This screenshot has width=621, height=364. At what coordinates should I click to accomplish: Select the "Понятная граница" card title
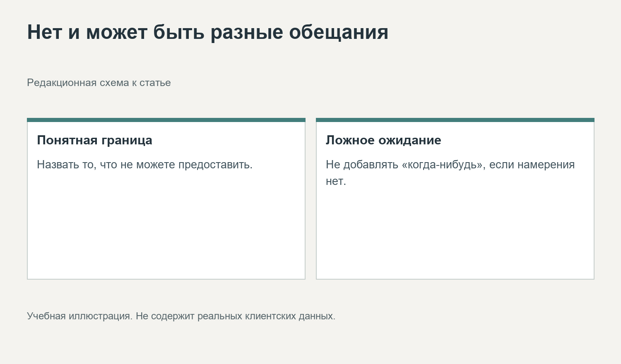coord(95,140)
